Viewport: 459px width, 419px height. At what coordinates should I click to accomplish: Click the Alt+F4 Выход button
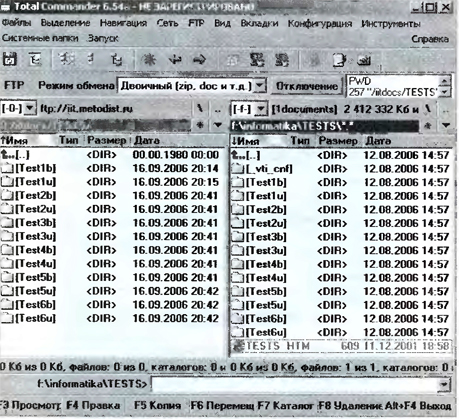(418, 406)
